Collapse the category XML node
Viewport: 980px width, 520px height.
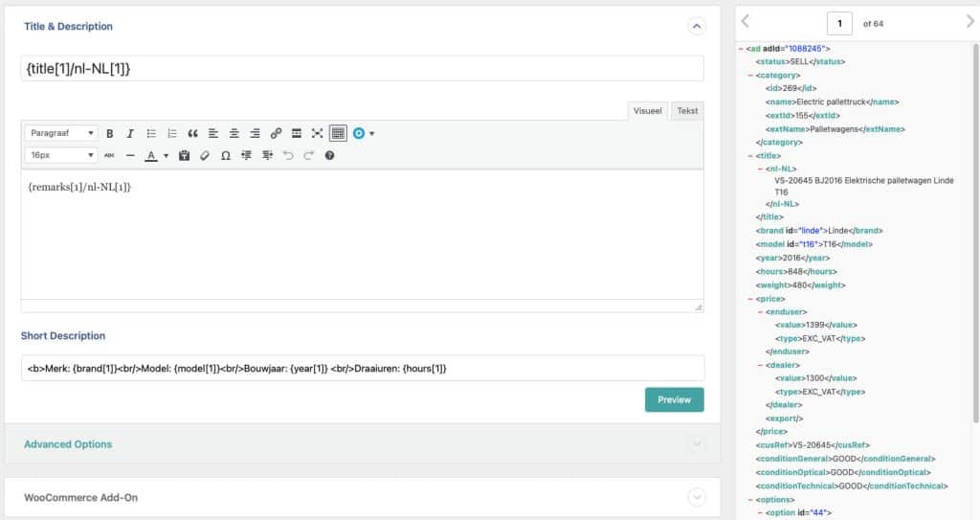click(750, 76)
